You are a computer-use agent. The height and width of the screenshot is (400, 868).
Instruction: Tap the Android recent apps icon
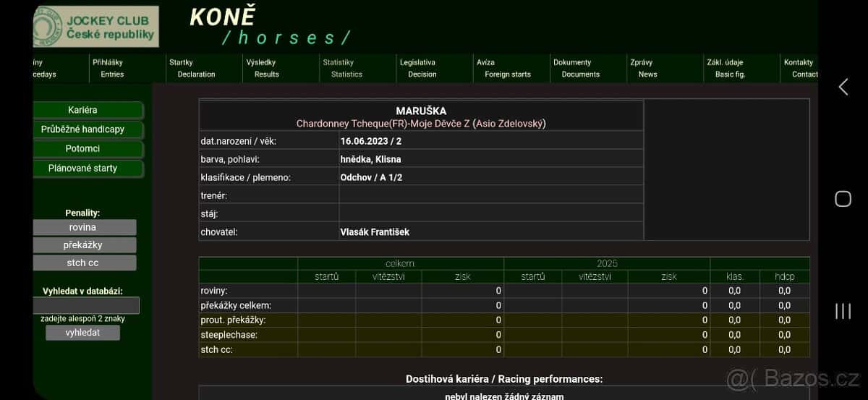click(843, 311)
